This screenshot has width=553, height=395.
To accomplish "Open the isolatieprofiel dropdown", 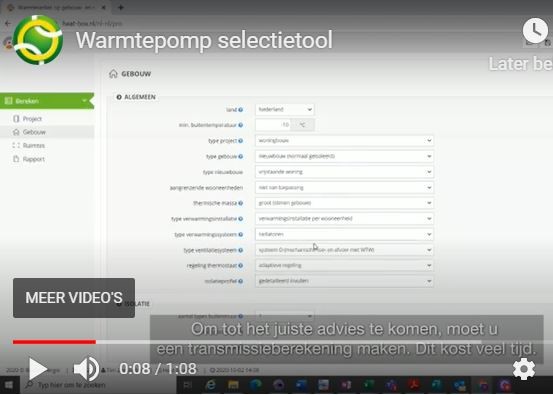I will 344,281.
